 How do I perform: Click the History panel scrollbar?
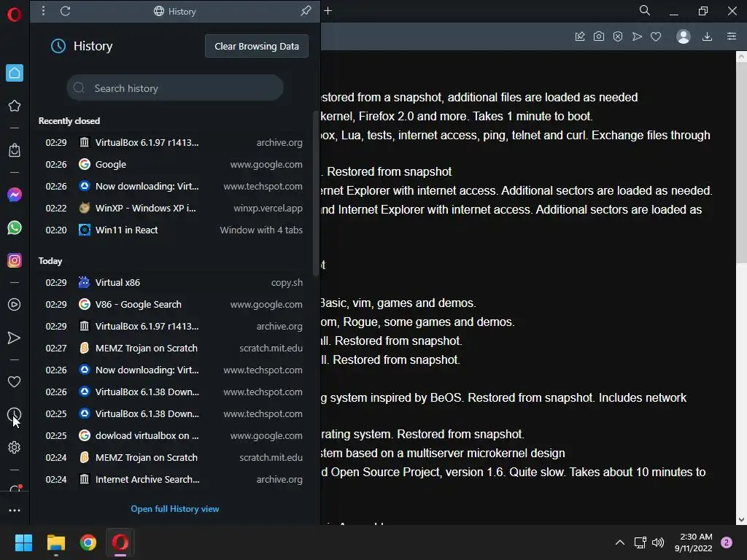315,193
